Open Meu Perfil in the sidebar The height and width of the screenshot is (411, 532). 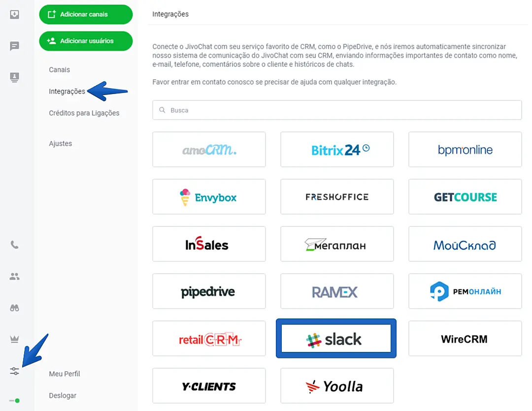tap(65, 374)
